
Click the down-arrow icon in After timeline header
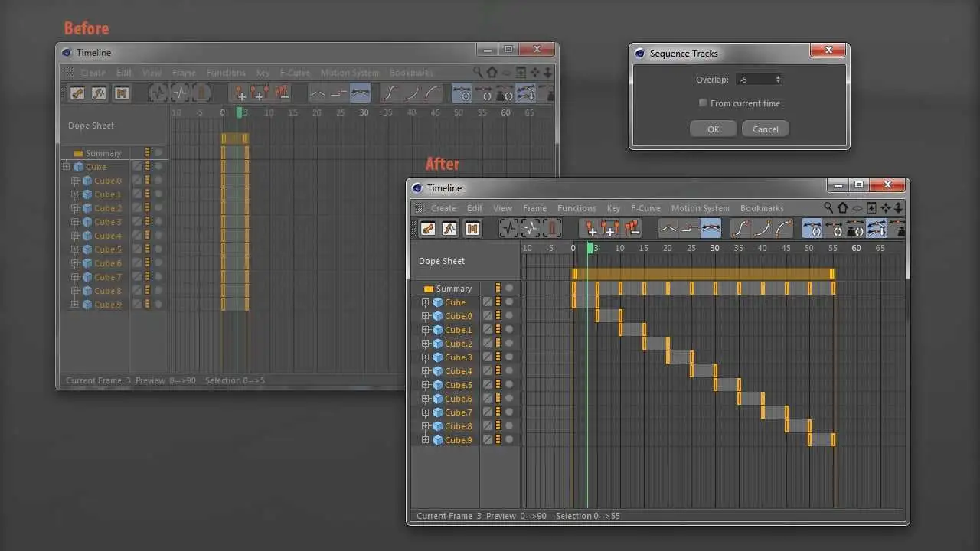pyautogui.click(x=899, y=207)
